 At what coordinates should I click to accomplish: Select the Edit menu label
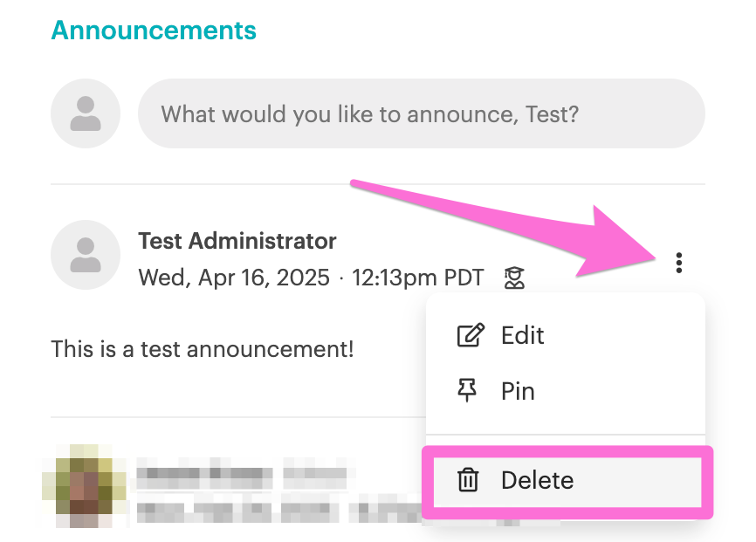point(522,336)
